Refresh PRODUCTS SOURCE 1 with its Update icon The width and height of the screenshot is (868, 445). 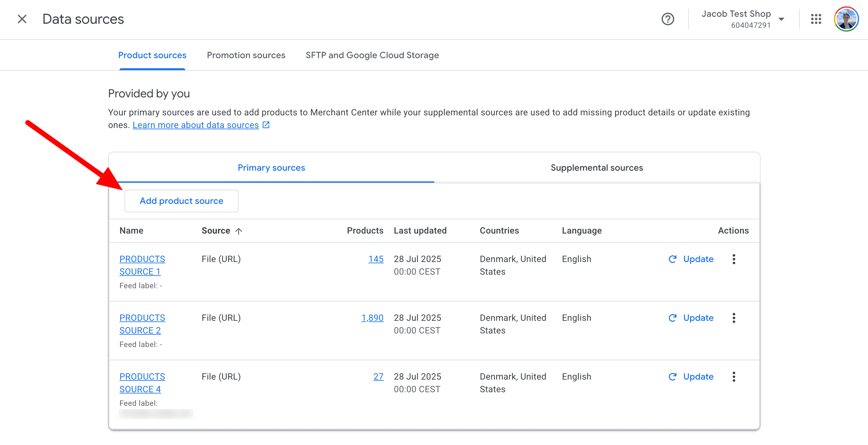(673, 259)
